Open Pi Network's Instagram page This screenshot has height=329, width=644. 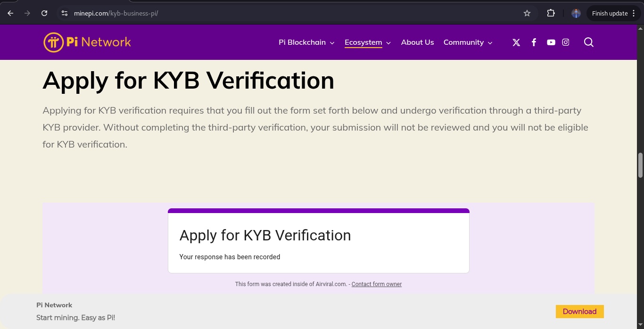(x=566, y=42)
